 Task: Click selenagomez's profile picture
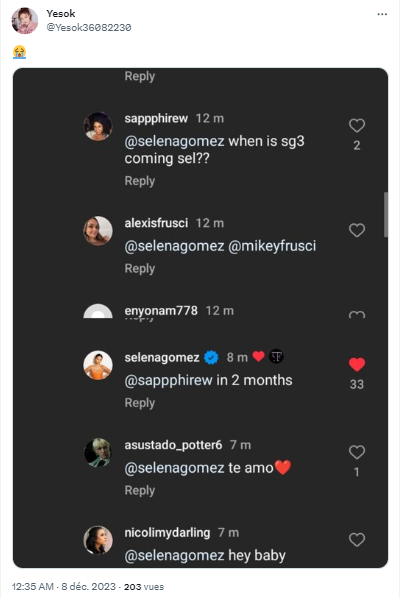click(98, 365)
